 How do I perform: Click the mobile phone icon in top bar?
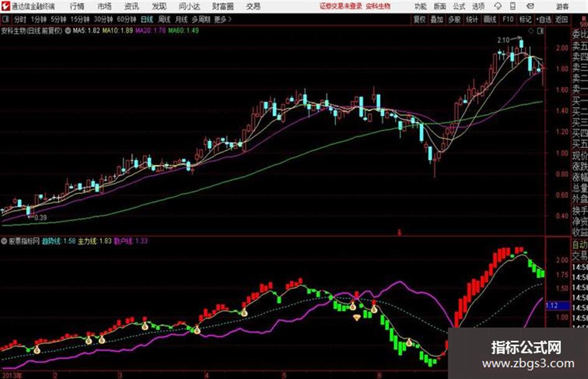pyautogui.click(x=513, y=6)
